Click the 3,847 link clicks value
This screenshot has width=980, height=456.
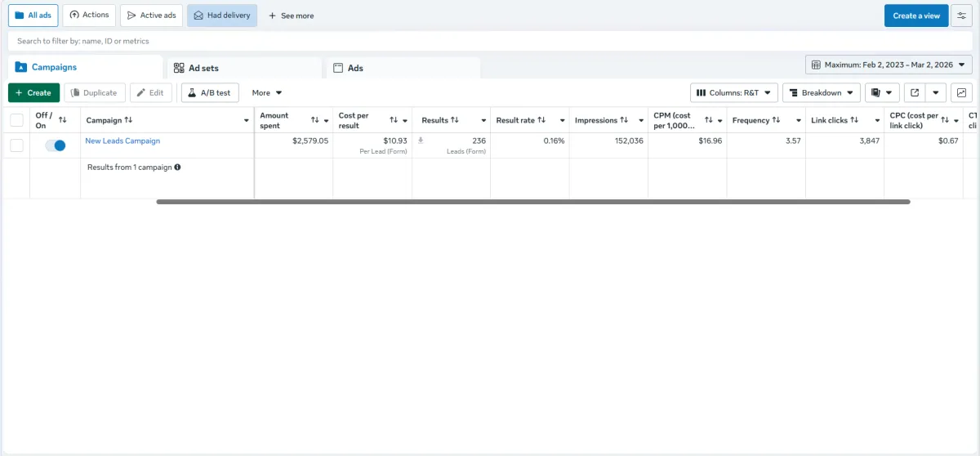tap(869, 141)
